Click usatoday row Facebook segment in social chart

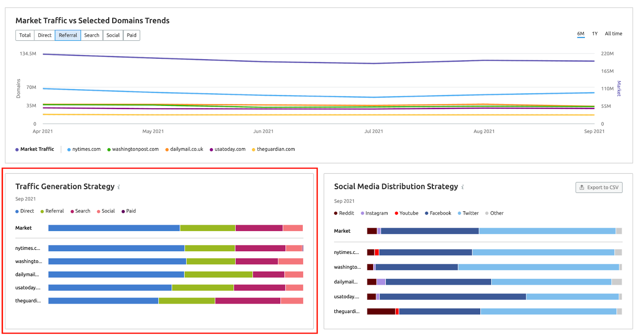click(453, 297)
